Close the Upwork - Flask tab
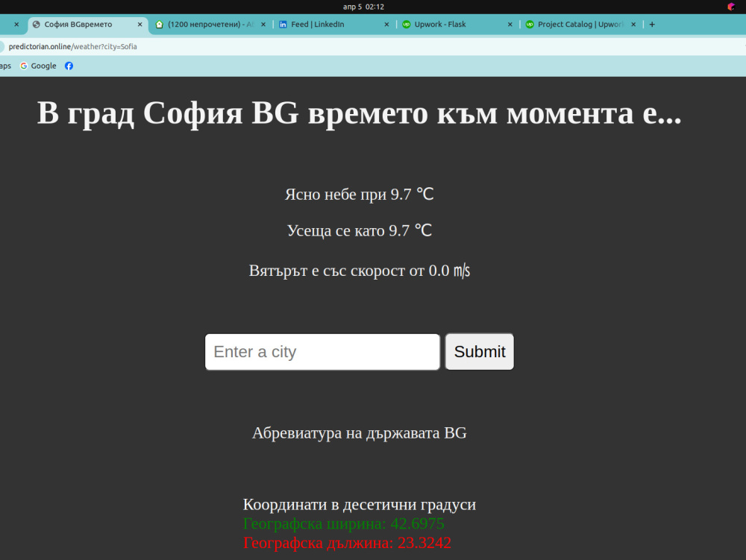The image size is (746, 560). coord(510,25)
